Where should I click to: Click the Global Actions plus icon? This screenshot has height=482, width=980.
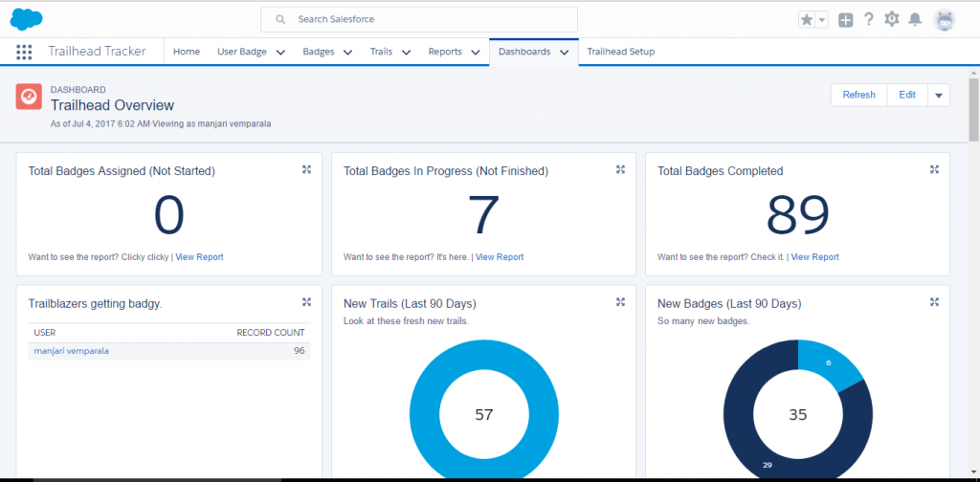(845, 20)
